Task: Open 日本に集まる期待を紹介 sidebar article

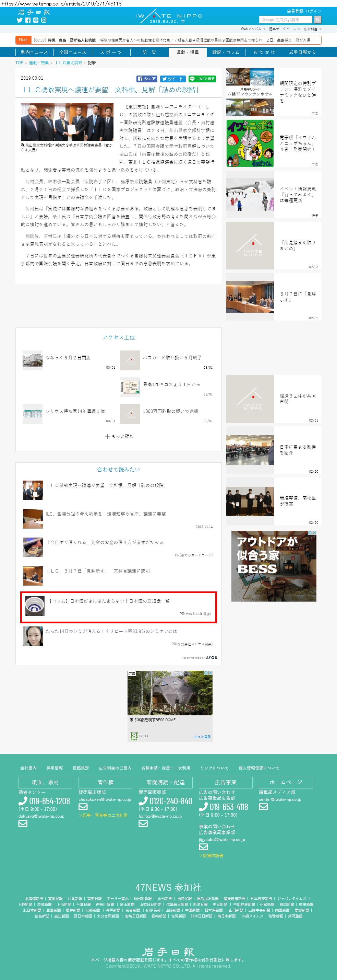Action: click(x=274, y=450)
